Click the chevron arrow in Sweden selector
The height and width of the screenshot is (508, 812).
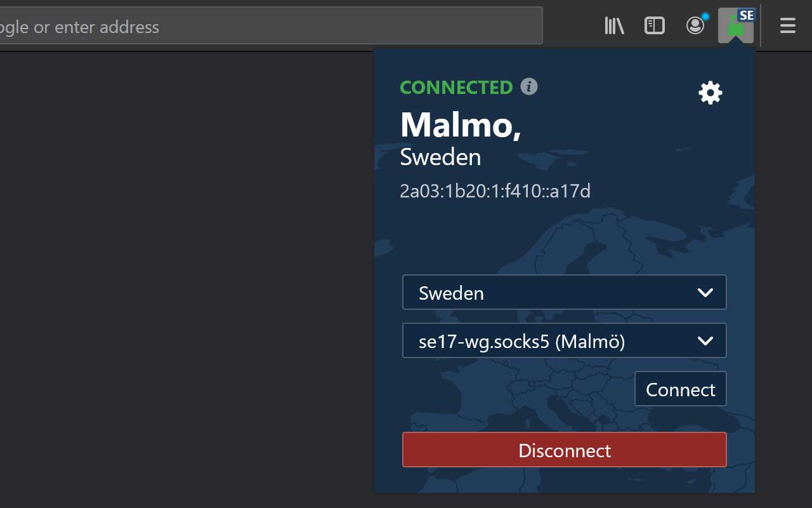click(x=705, y=293)
